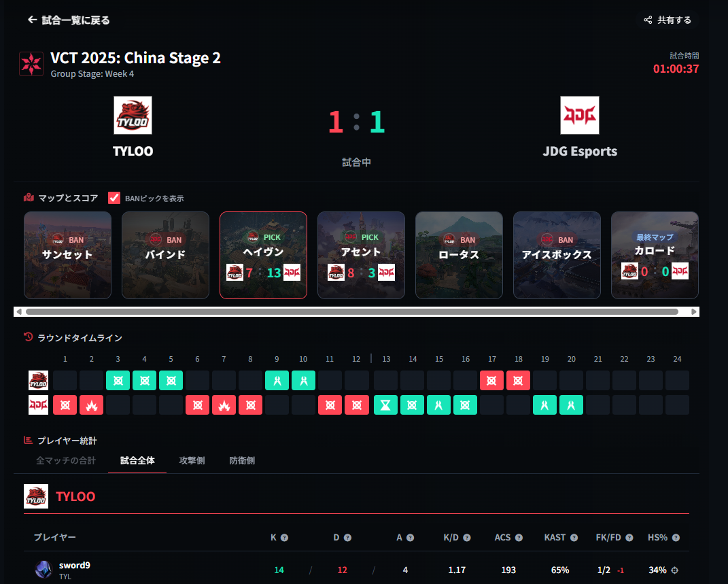
Task: Select TYLOO's round 18 win icon
Action: tap(518, 381)
